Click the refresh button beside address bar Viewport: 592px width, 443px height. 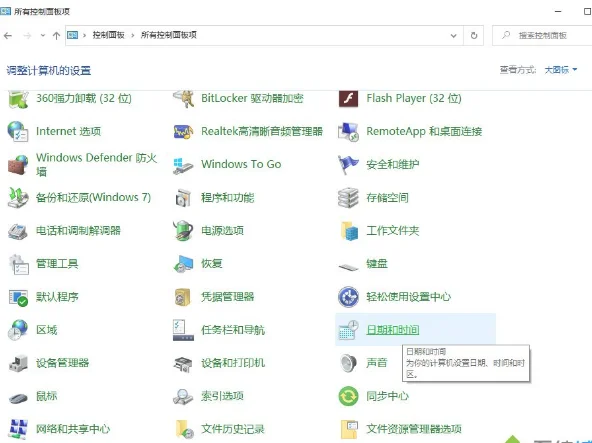(x=474, y=36)
